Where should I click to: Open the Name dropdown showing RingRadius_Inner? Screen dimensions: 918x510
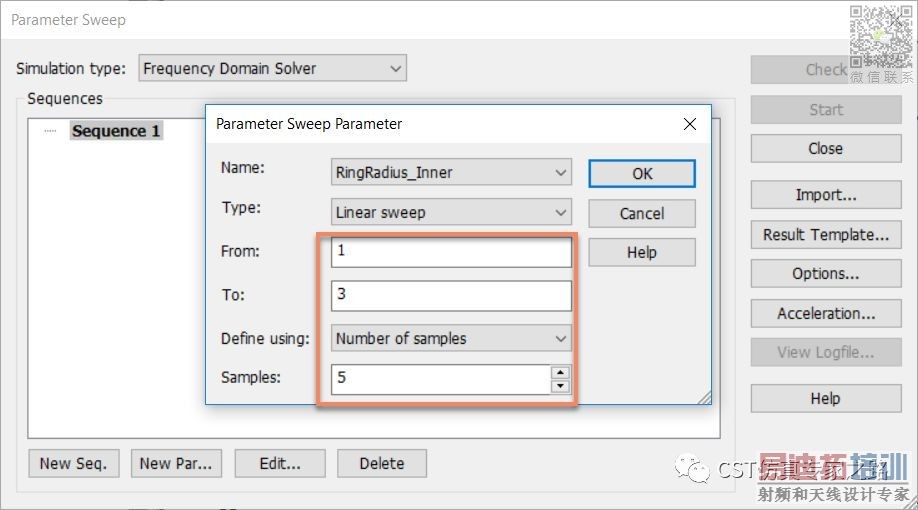560,172
